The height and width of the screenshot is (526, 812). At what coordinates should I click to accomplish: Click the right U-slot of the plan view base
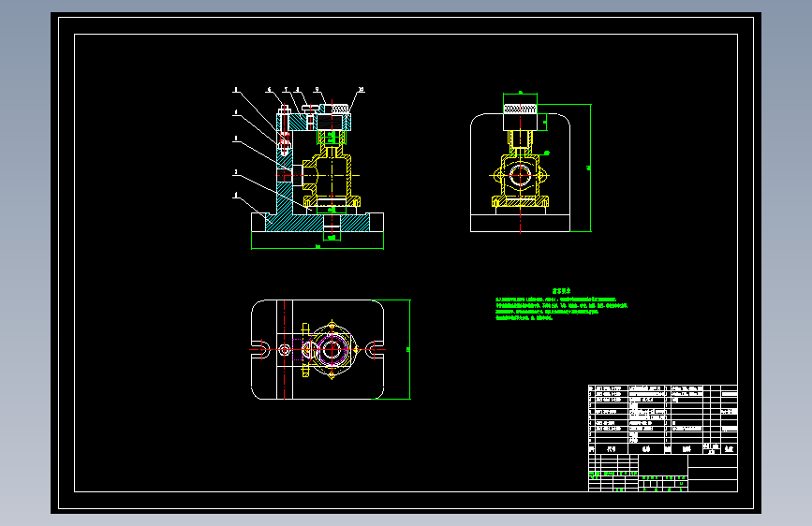[375, 350]
